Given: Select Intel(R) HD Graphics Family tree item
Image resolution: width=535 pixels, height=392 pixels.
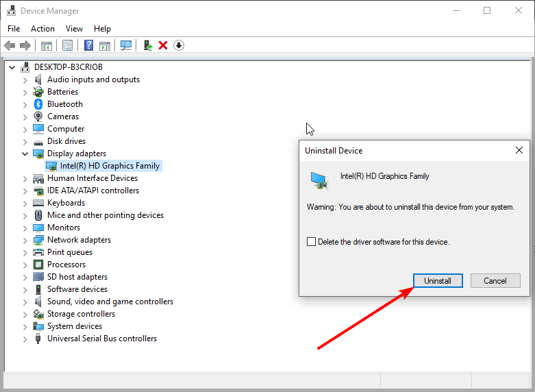Looking at the screenshot, I should (103, 166).
